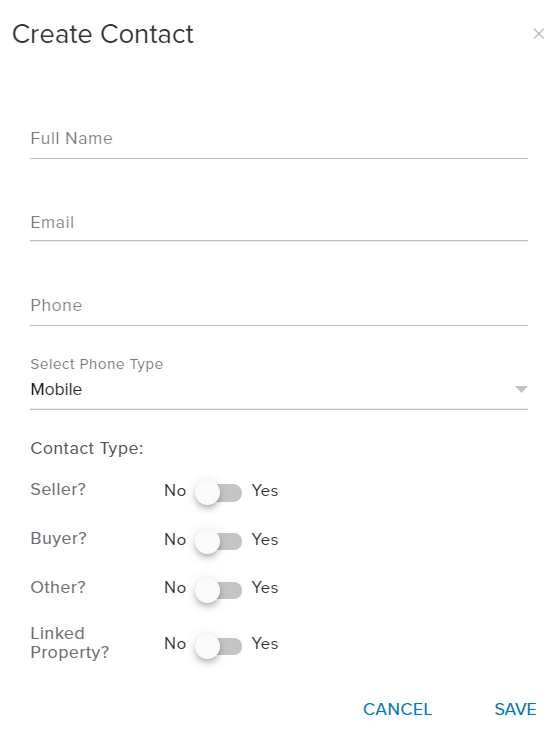558x742 pixels.
Task: Toggle the Linked Property switch
Action: [x=218, y=646]
